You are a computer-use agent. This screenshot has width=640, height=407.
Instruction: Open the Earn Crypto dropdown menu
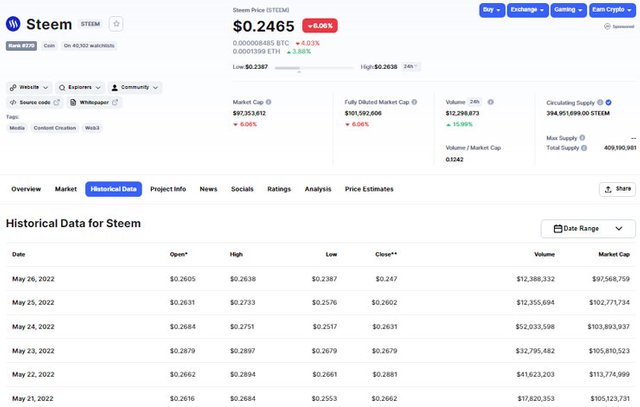point(612,10)
